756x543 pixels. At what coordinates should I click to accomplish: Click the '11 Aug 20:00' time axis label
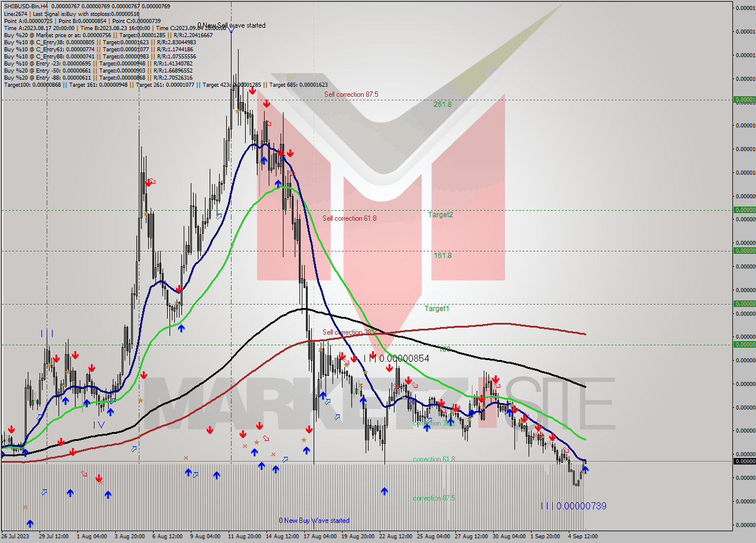pos(245,536)
